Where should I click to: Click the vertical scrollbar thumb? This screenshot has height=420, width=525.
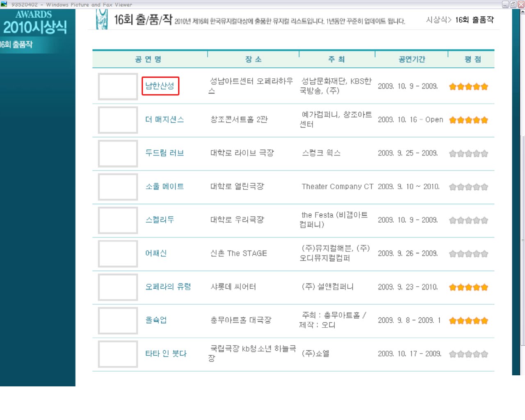tap(523, 240)
